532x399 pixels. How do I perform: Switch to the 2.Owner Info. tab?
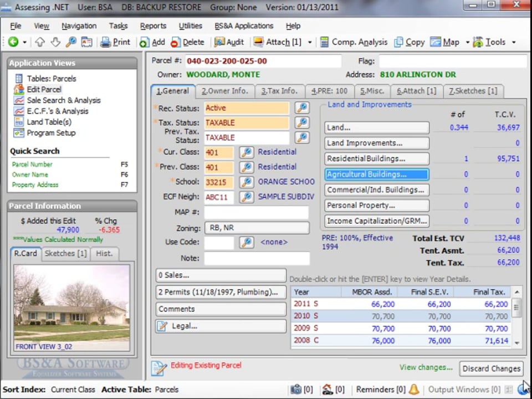pyautogui.click(x=225, y=91)
